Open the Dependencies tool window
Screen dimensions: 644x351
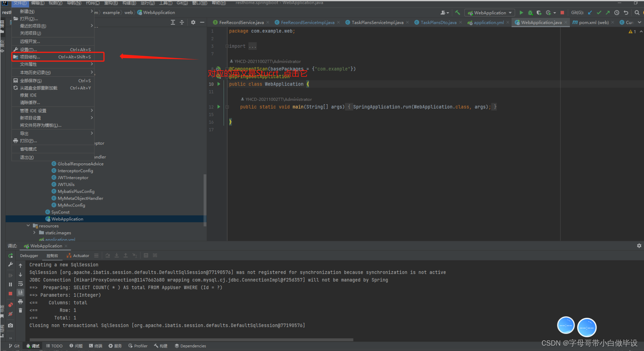(x=190, y=346)
